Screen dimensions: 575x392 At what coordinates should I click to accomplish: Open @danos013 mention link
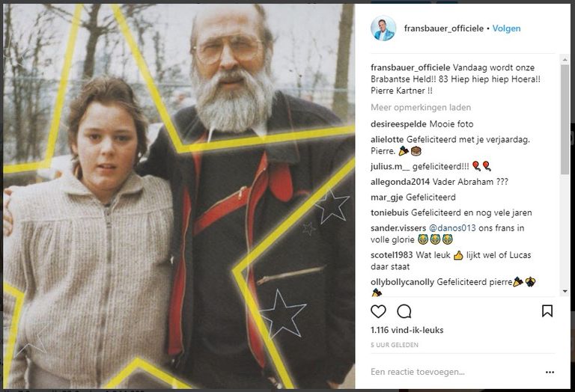coord(452,228)
